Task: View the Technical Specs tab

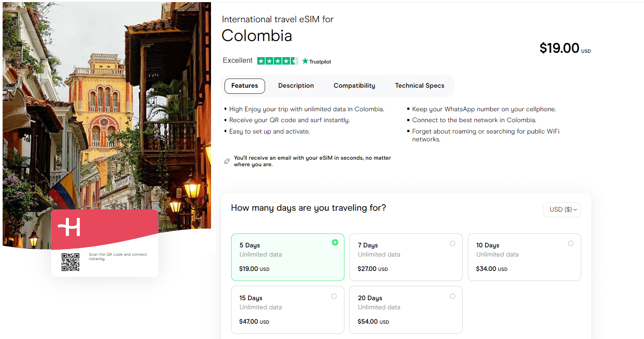Action: coord(419,86)
